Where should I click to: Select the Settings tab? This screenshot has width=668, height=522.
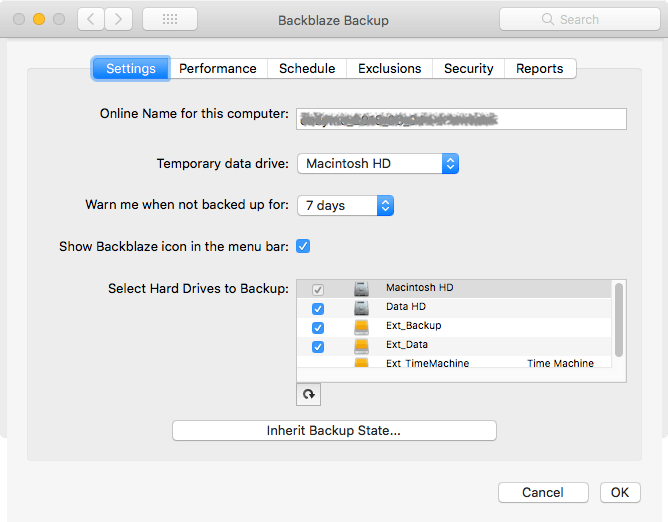click(x=131, y=68)
